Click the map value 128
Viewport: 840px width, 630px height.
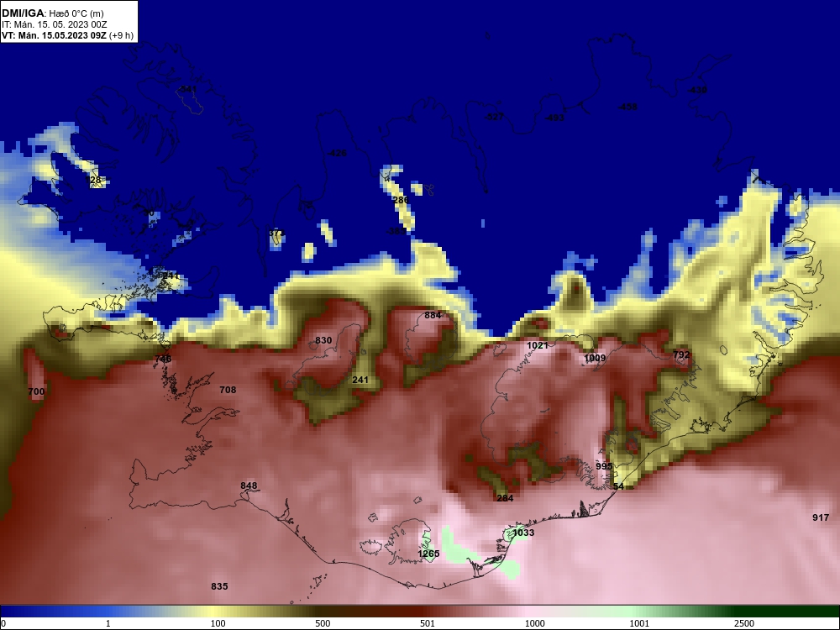93,180
